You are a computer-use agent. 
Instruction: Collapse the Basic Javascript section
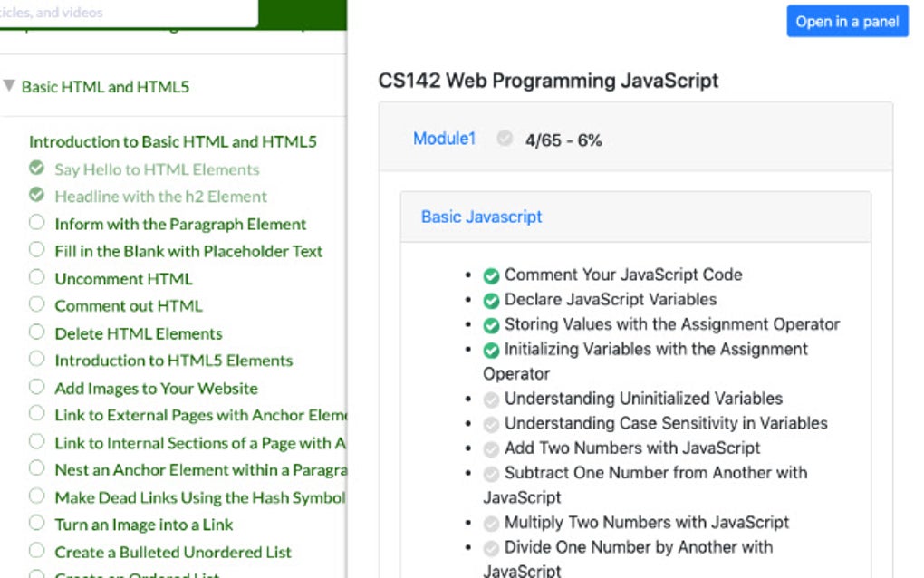point(480,217)
